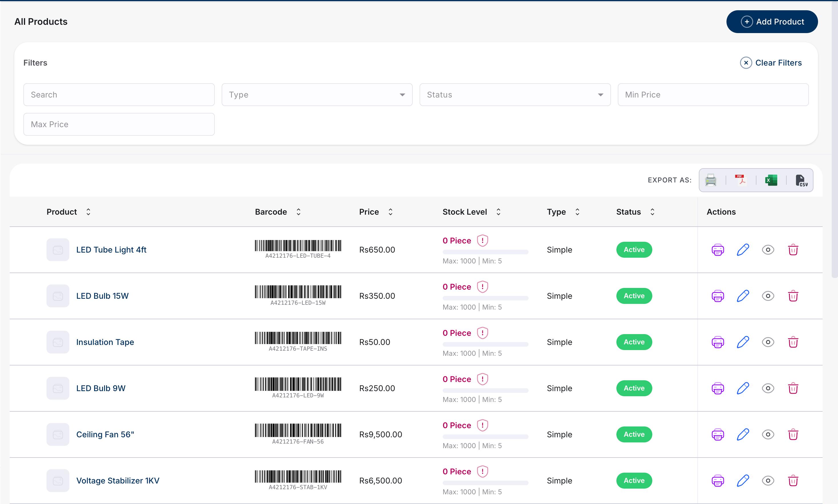Viewport: 838px width, 504px height.
Task: Clear all applied filters
Action: [771, 63]
